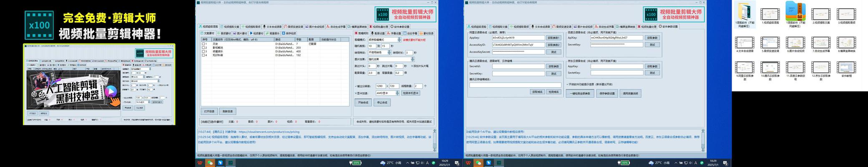
Task: Click the 腾讯云存储桶域名 input field
Action: [516, 85]
